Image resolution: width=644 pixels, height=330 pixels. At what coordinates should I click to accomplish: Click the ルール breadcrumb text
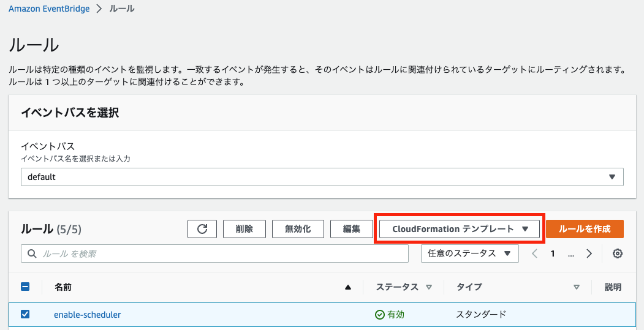122,9
